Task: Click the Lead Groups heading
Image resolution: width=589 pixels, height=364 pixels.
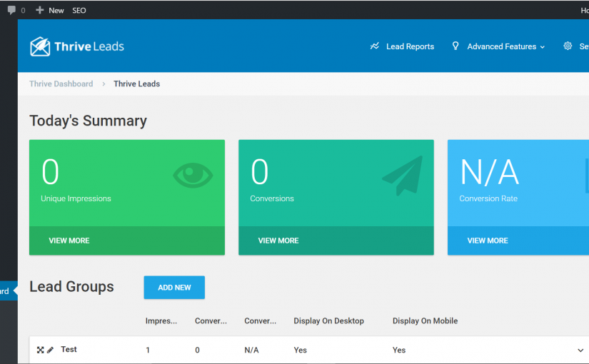Action: (x=71, y=287)
